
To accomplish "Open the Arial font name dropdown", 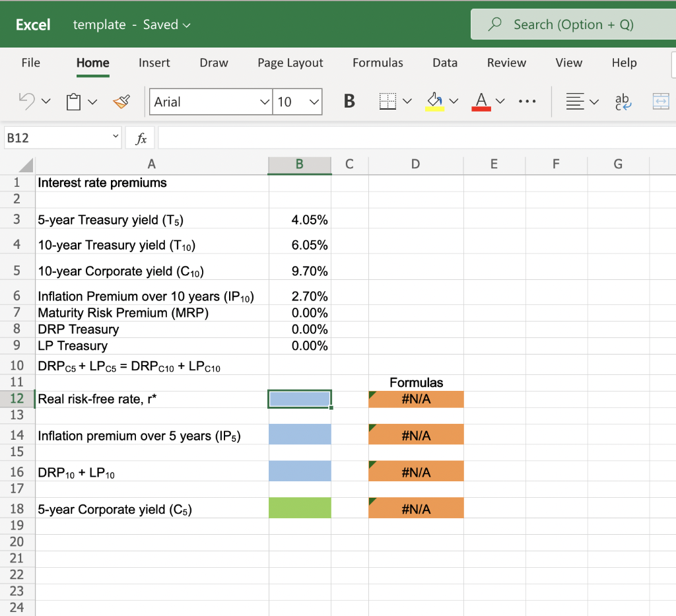I will click(x=265, y=102).
